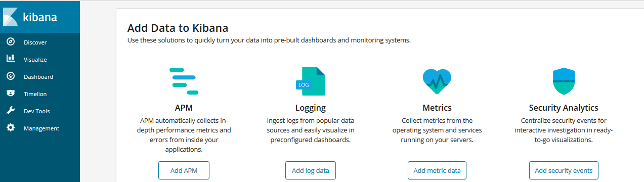
Task: Click the Add APM button
Action: (184, 170)
